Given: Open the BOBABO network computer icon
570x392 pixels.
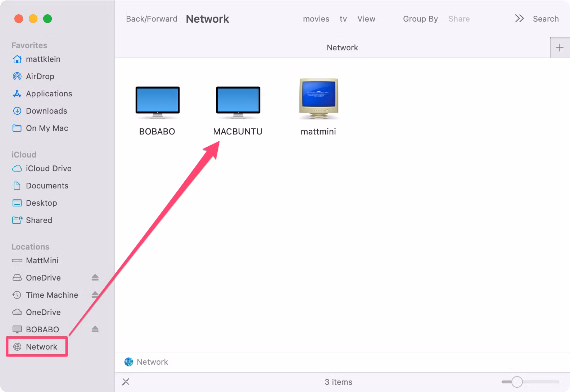Looking at the screenshot, I should tap(157, 102).
